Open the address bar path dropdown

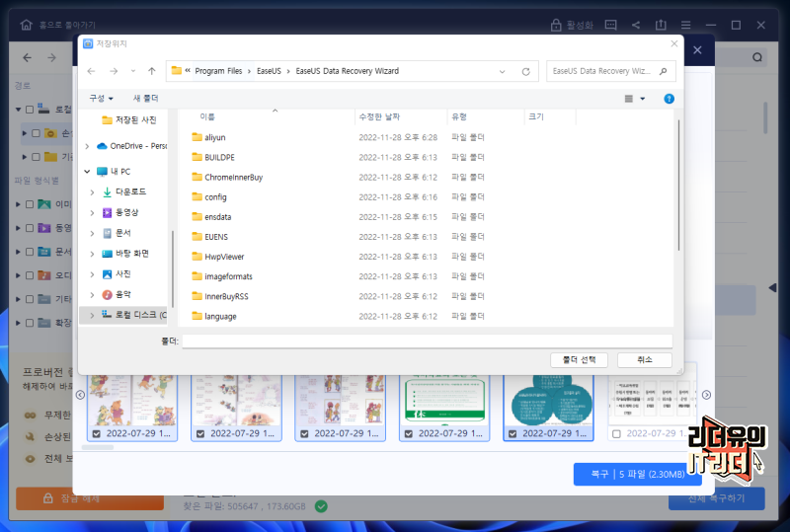tap(502, 71)
